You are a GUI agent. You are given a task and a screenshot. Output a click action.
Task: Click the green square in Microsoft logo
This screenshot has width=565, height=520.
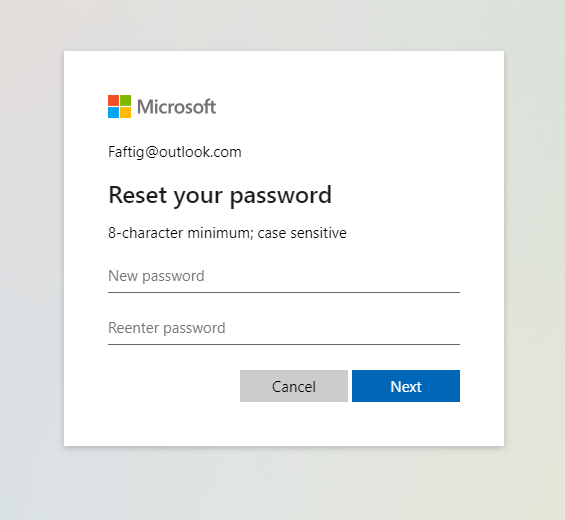(125, 101)
